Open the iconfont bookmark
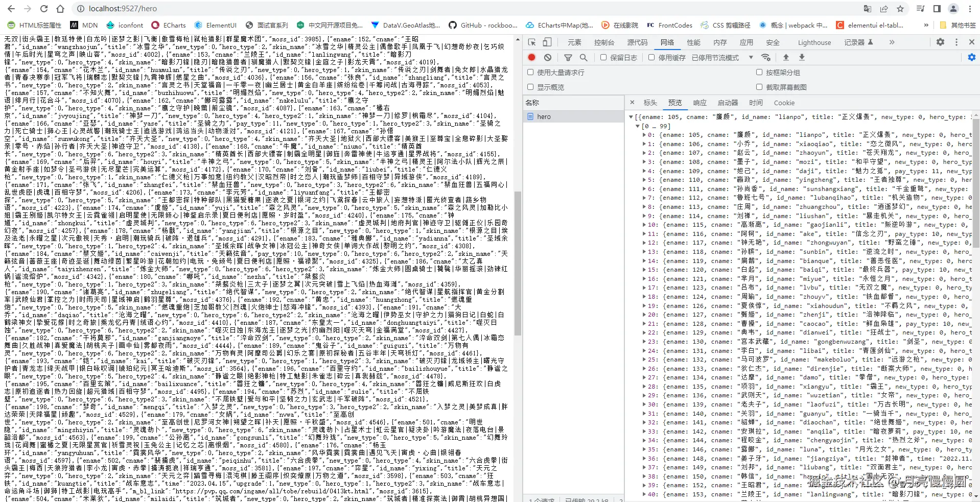The image size is (980, 502). click(x=125, y=25)
